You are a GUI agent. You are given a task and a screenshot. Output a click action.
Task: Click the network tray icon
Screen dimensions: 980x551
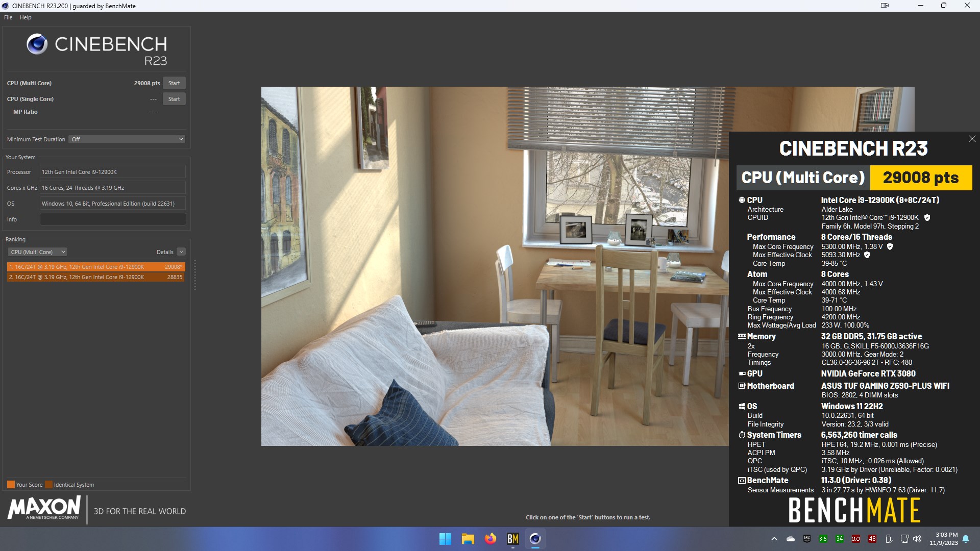(x=904, y=539)
